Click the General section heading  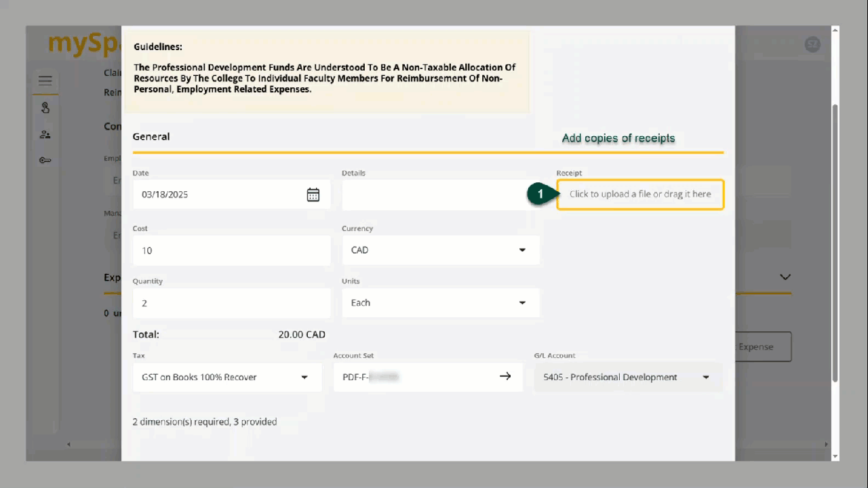point(151,136)
